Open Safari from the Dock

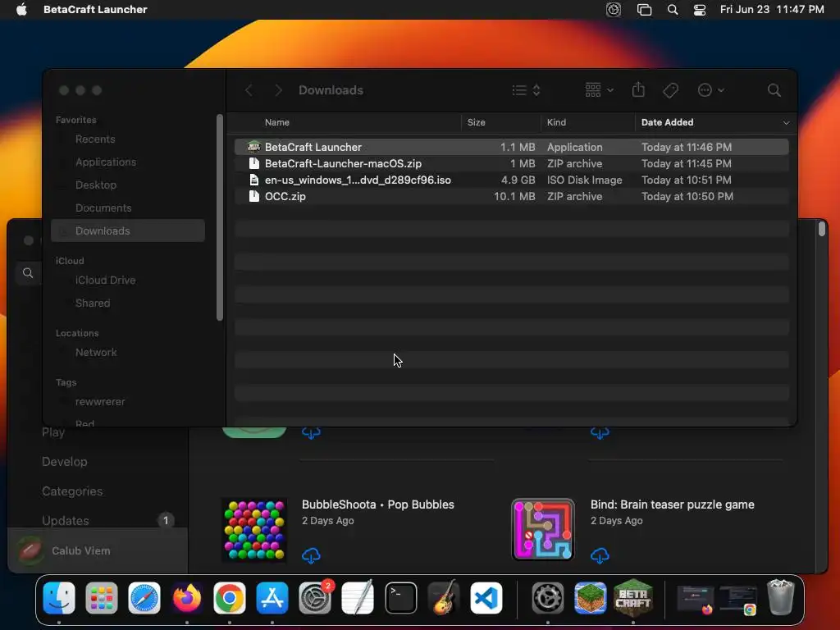coord(144,598)
